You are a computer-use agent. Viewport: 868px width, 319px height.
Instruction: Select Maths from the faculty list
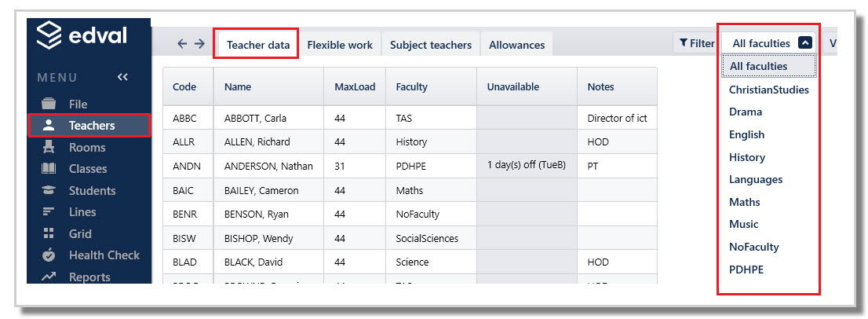coord(745,202)
